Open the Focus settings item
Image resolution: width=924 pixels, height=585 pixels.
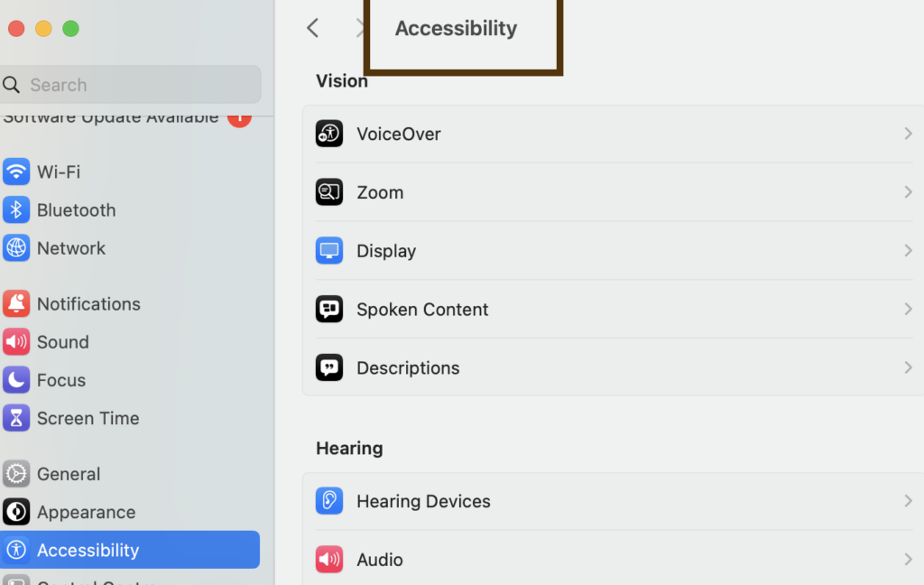click(61, 380)
